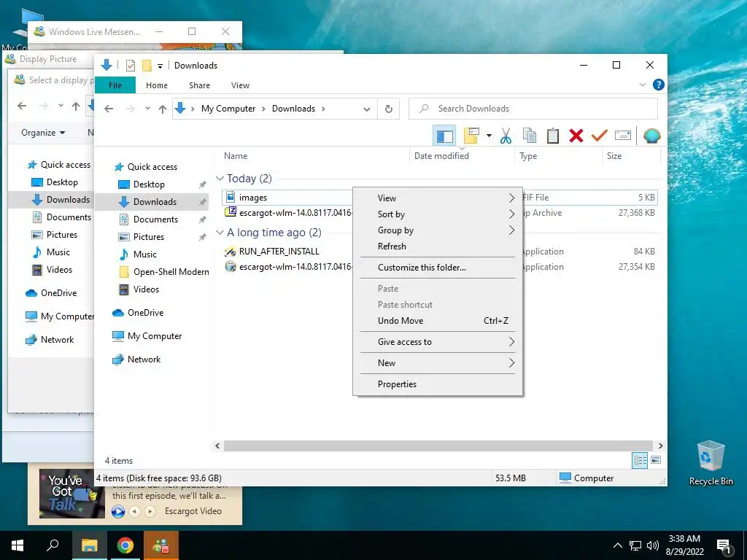Click the Email envelope toolbar icon
The height and width of the screenshot is (560, 747).
tap(623, 136)
